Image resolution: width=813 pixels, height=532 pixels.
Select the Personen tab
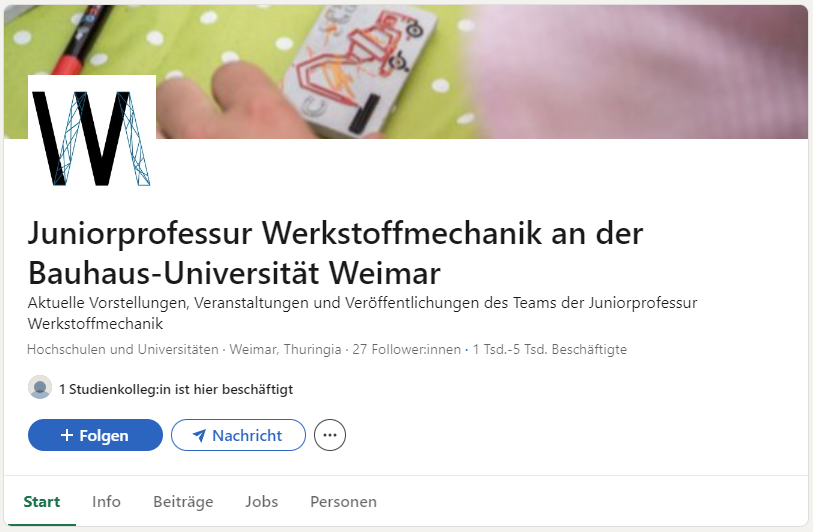coord(343,501)
